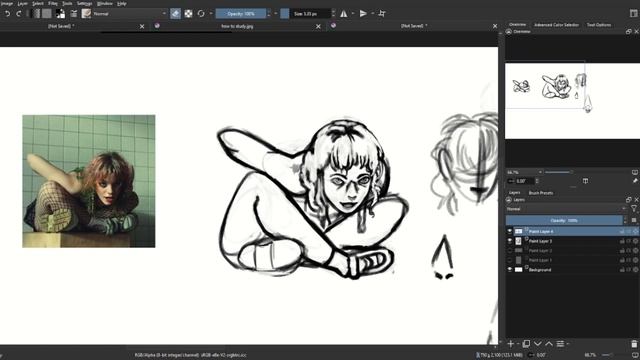The height and width of the screenshot is (360, 640).
Task: Move the layer down
Action: pos(538,344)
